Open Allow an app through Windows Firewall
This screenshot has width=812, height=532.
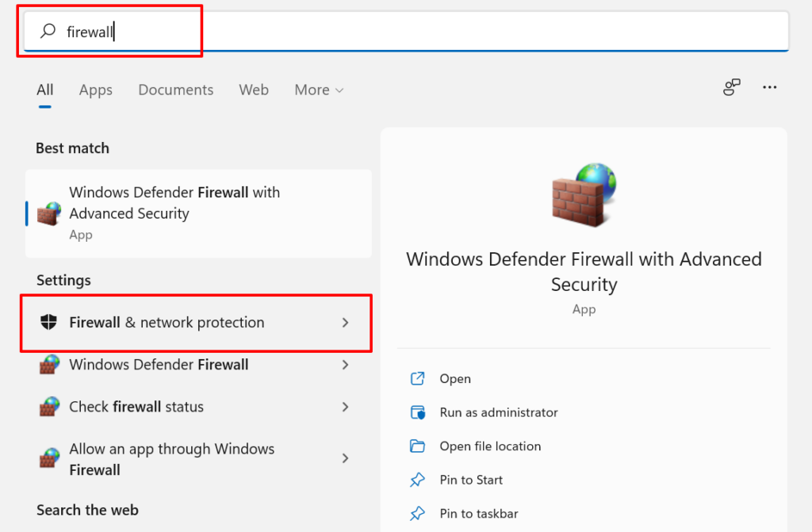tap(171, 459)
